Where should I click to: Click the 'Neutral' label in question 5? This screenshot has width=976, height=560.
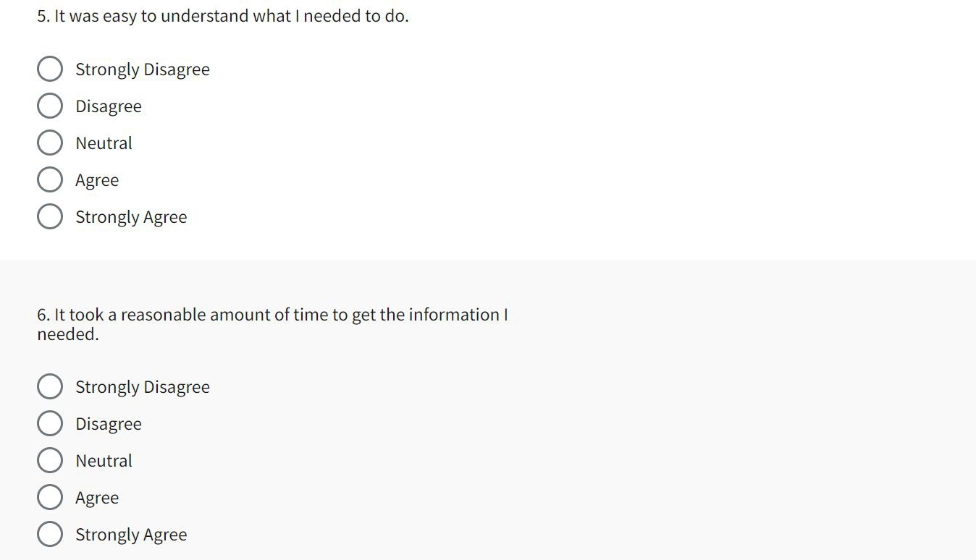104,143
